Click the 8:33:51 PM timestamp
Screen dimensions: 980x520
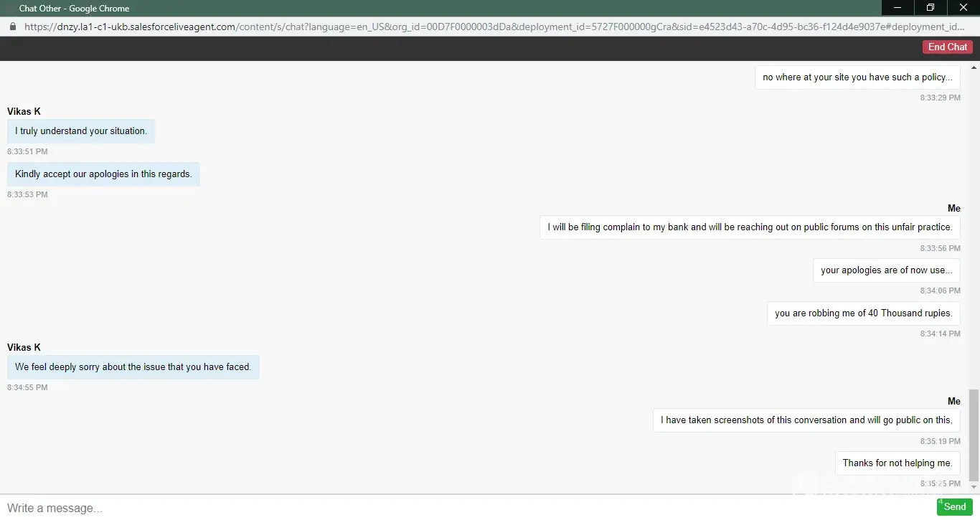[27, 151]
